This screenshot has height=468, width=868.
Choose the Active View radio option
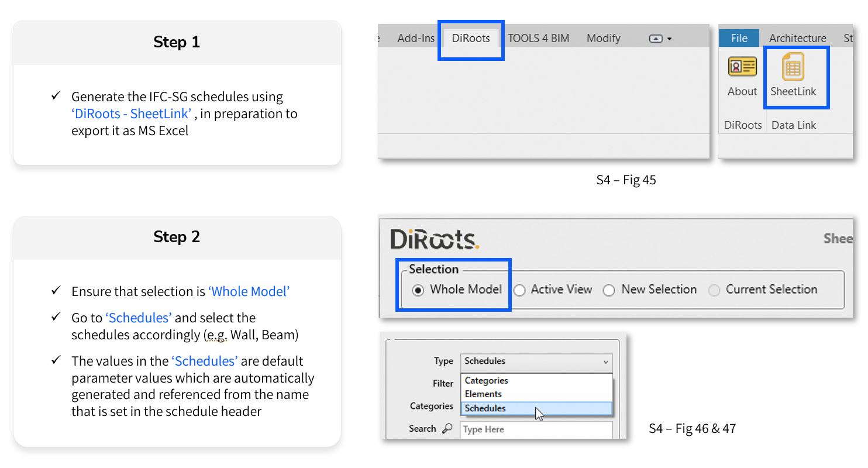[x=519, y=290]
